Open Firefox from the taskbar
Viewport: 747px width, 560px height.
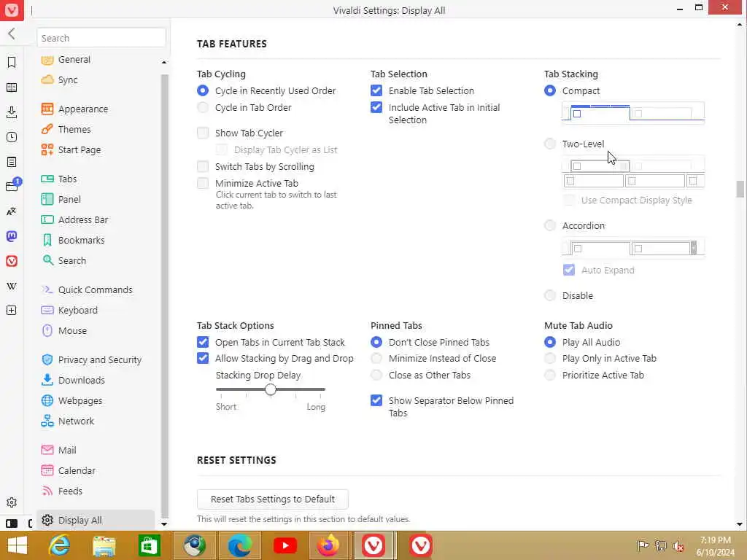tap(329, 545)
